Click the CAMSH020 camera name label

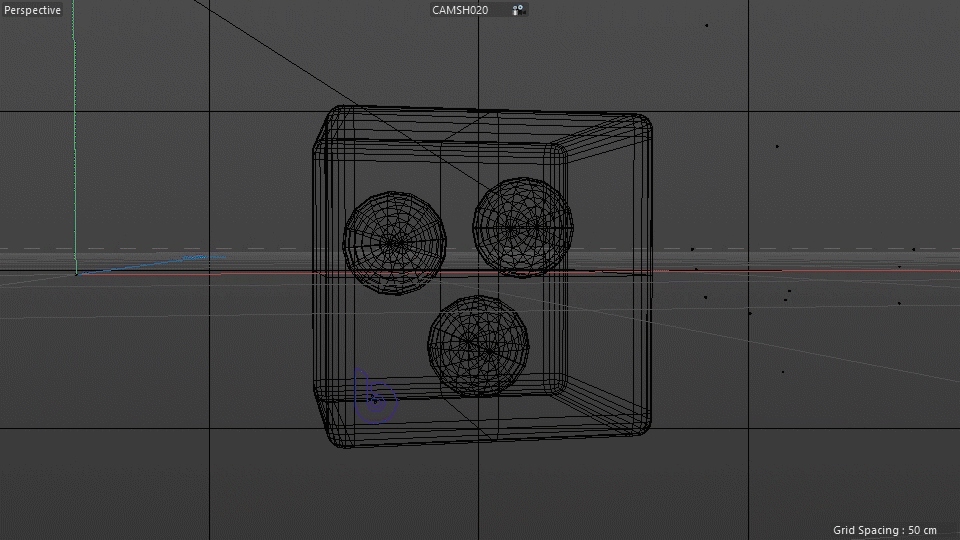click(460, 10)
